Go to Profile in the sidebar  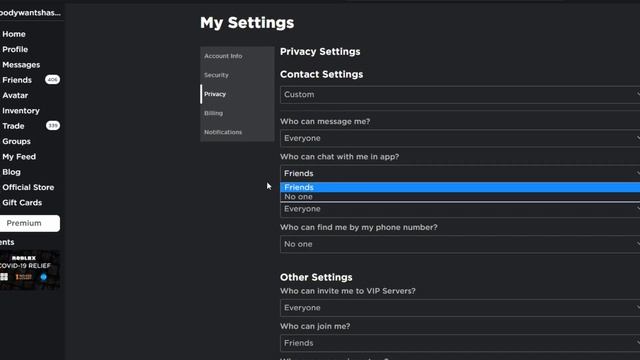[15, 49]
